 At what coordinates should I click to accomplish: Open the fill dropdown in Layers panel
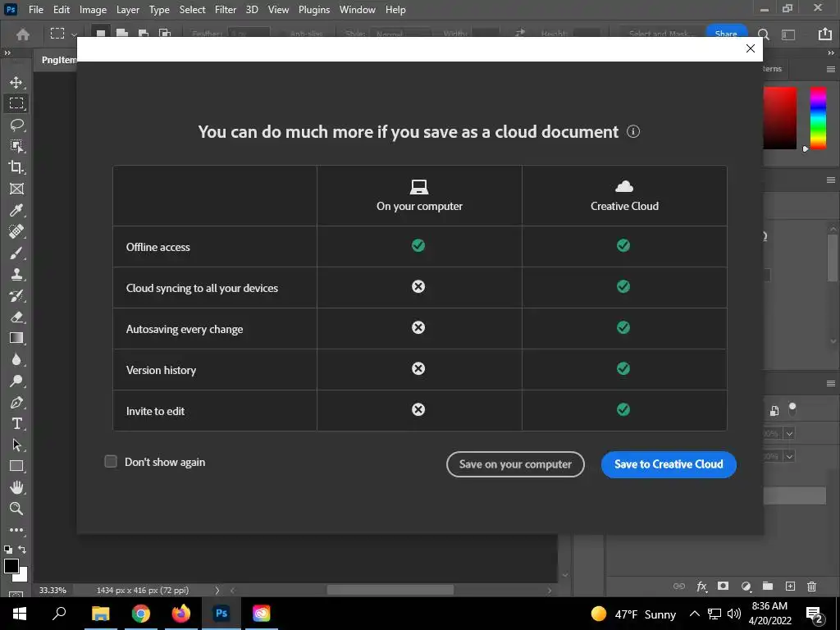[789, 456]
